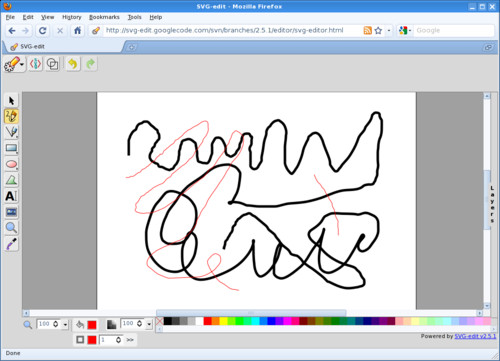Image resolution: width=500 pixels, height=361 pixels.
Task: Click the color palette scroll left arrow
Action: (x=160, y=329)
